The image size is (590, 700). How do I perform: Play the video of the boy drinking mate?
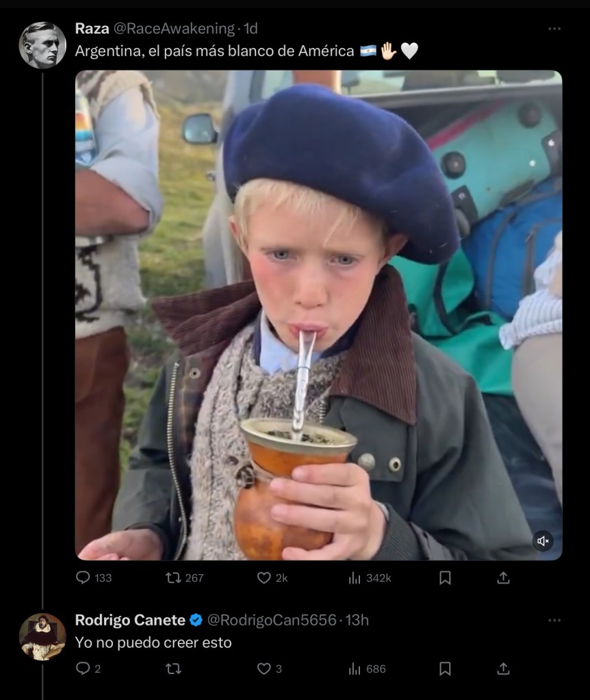click(318, 315)
